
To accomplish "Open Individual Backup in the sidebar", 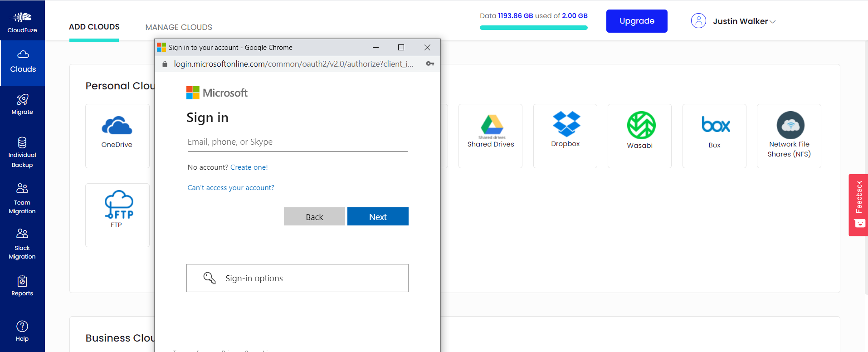I will 22,152.
